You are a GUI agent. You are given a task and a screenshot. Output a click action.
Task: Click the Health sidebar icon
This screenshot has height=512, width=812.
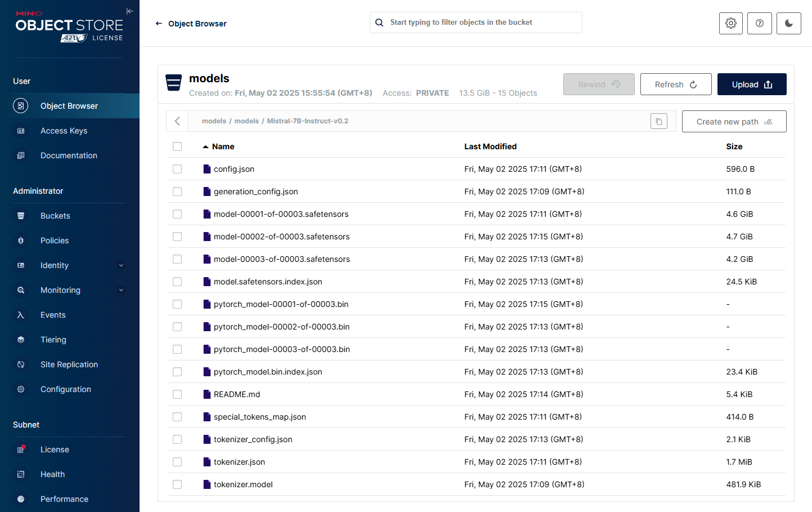(x=21, y=474)
